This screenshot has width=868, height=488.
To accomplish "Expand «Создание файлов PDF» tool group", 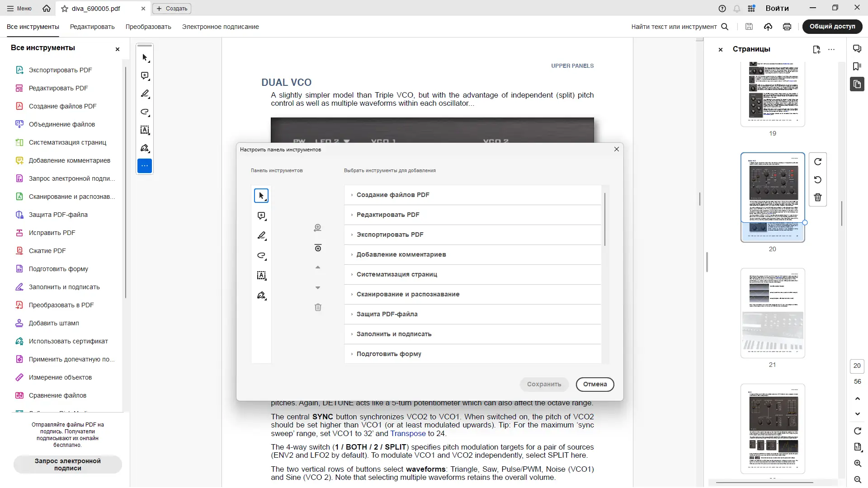I will click(392, 195).
